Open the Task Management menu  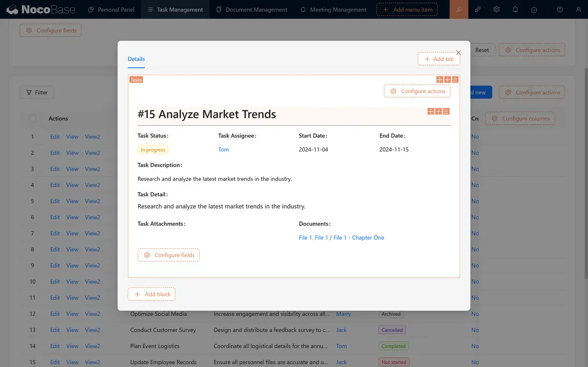pyautogui.click(x=175, y=10)
